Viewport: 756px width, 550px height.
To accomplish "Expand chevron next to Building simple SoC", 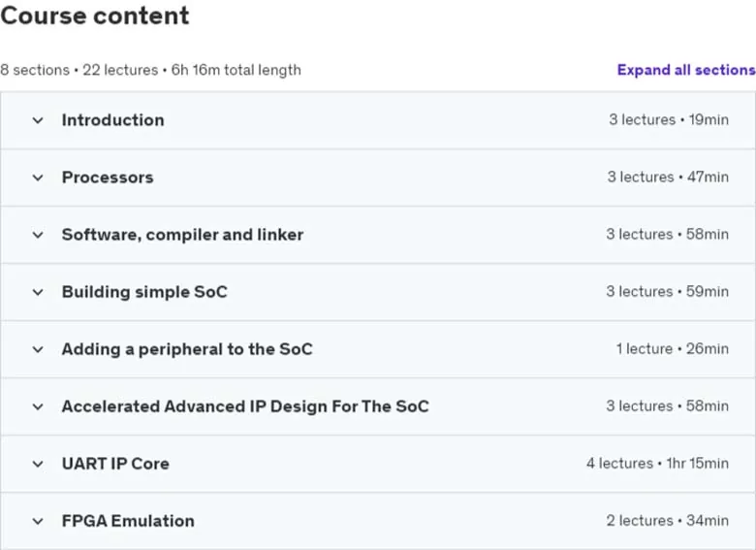I will point(38,292).
